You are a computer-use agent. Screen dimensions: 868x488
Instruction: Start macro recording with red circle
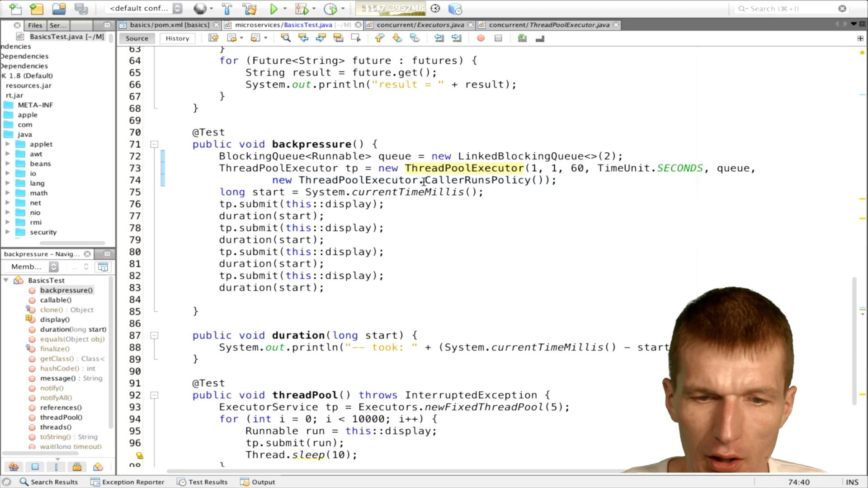click(481, 38)
